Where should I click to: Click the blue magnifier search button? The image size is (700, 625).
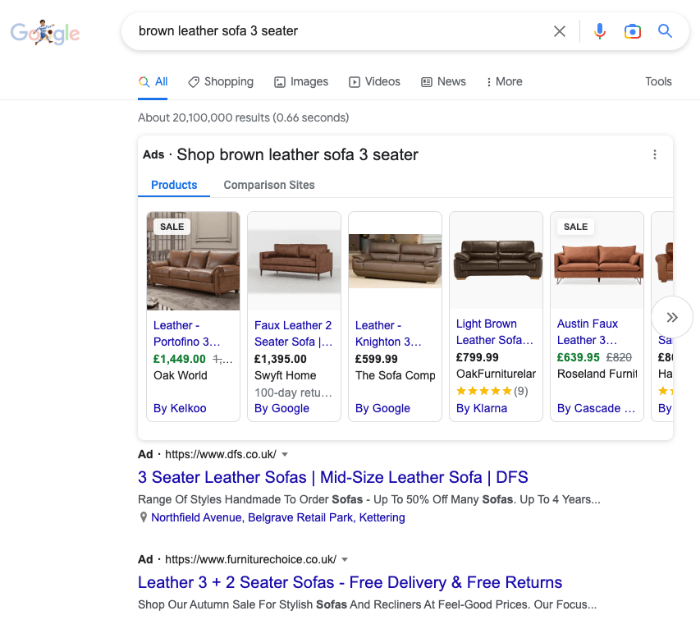[x=665, y=31]
